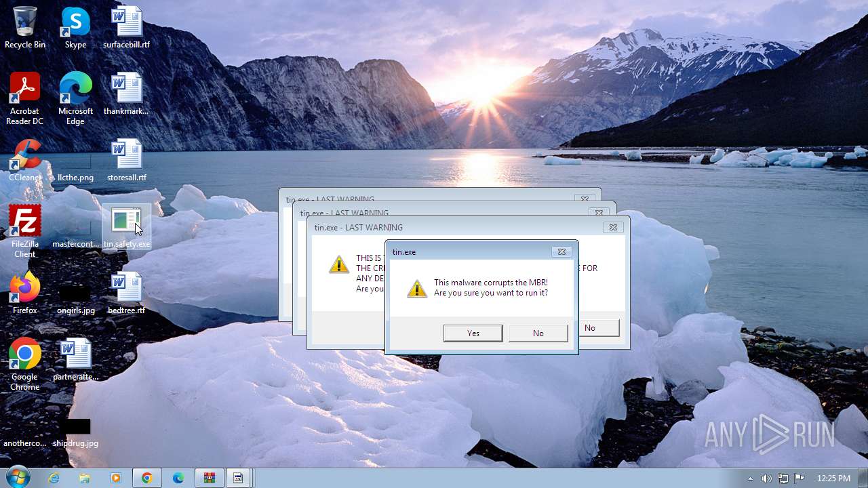Switch to the tin.exe taskbar item
868x488 pixels.
pyautogui.click(x=239, y=478)
